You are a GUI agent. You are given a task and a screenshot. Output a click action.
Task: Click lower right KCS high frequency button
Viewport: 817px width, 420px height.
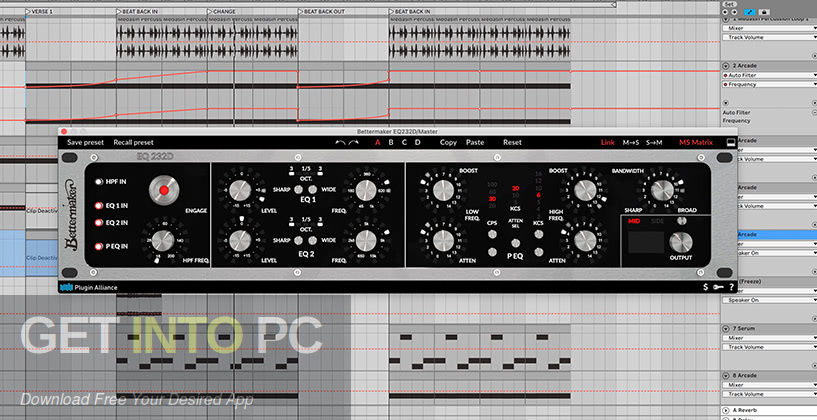[x=539, y=252]
